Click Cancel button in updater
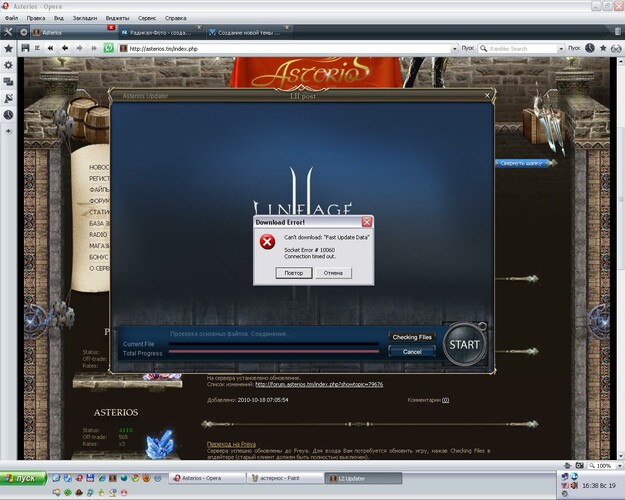The width and height of the screenshot is (625, 500). [x=412, y=352]
